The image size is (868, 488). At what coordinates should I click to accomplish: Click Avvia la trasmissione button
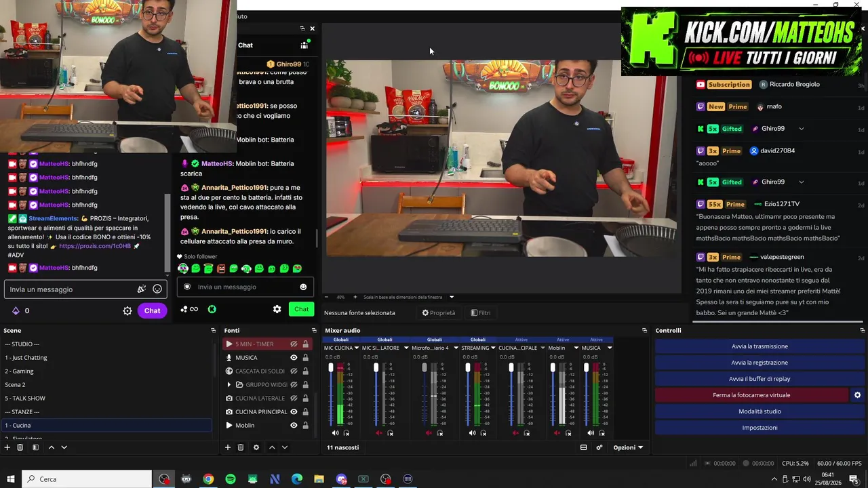point(759,346)
